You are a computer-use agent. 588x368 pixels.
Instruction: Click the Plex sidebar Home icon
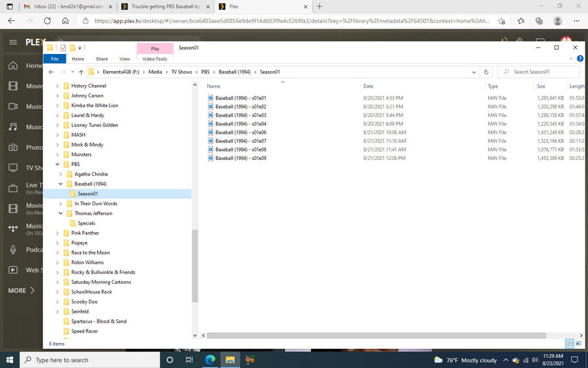coord(13,66)
